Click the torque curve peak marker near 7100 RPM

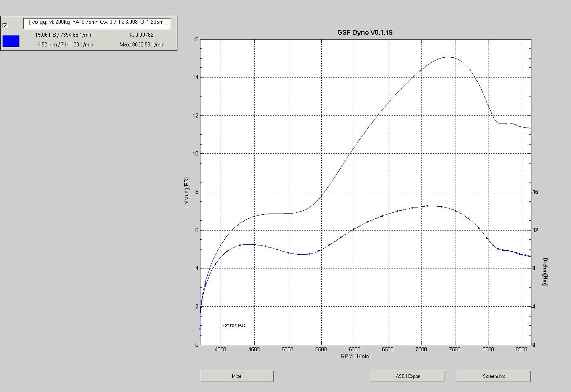[427, 206]
